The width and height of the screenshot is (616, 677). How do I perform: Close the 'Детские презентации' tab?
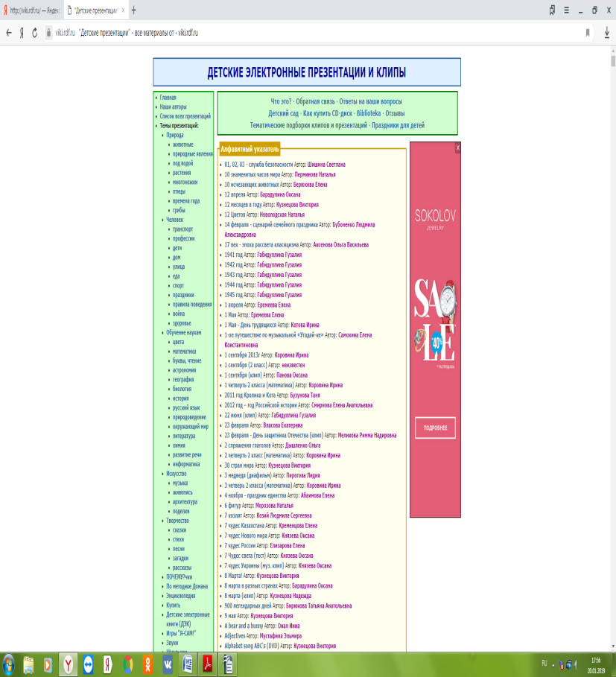123,10
